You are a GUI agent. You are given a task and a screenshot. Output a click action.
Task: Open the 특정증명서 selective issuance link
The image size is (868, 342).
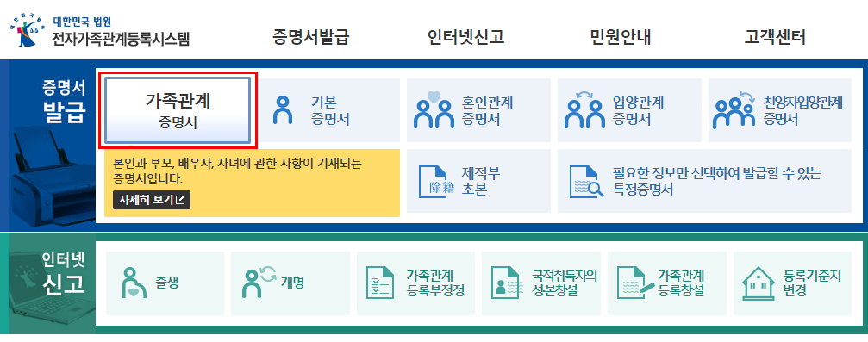717,182
